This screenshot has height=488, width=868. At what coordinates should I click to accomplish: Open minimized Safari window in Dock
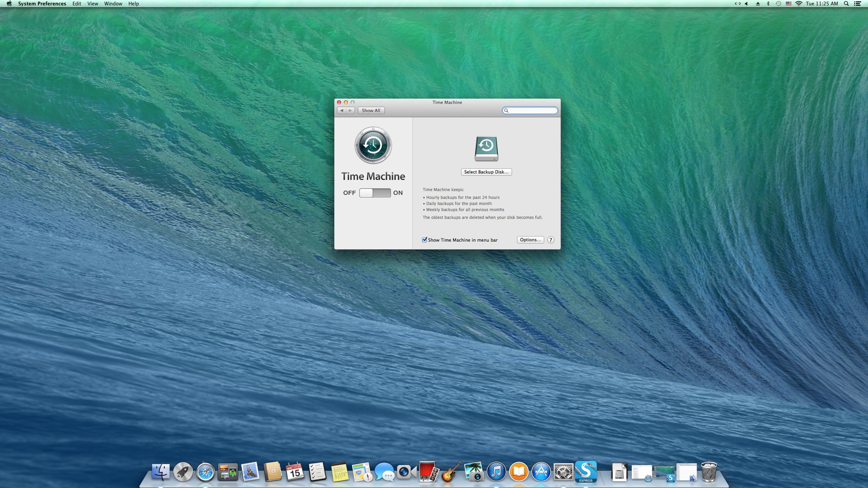tap(642, 473)
